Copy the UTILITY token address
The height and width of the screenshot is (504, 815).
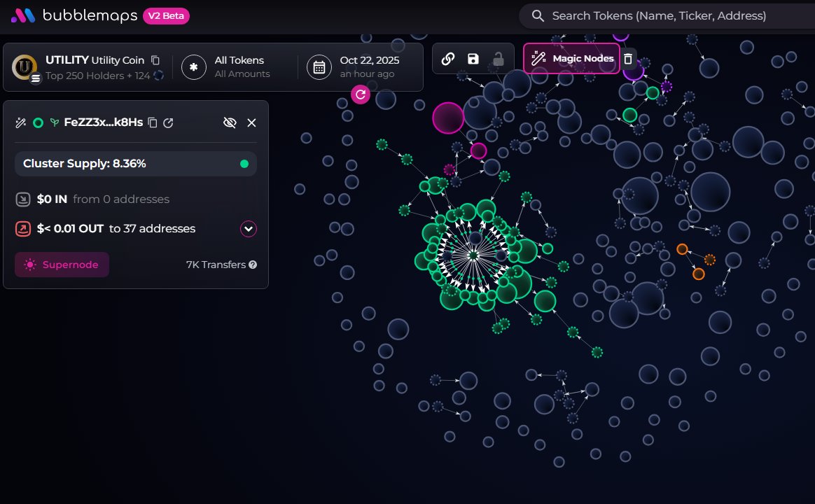point(155,61)
